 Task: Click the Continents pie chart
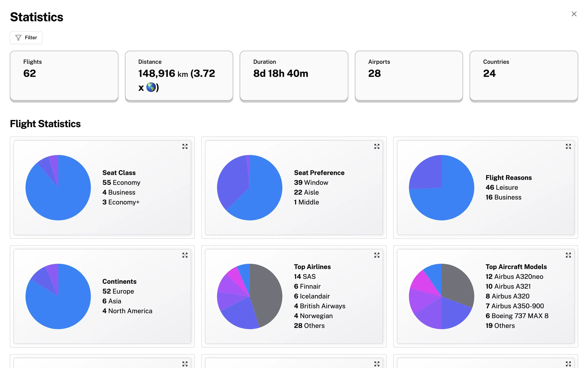[x=58, y=296]
